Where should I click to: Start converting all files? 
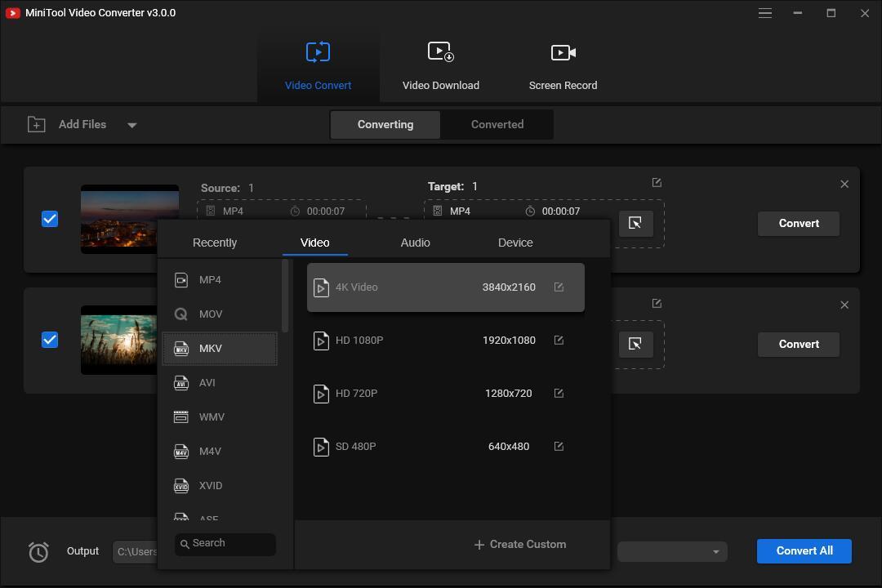pos(804,551)
